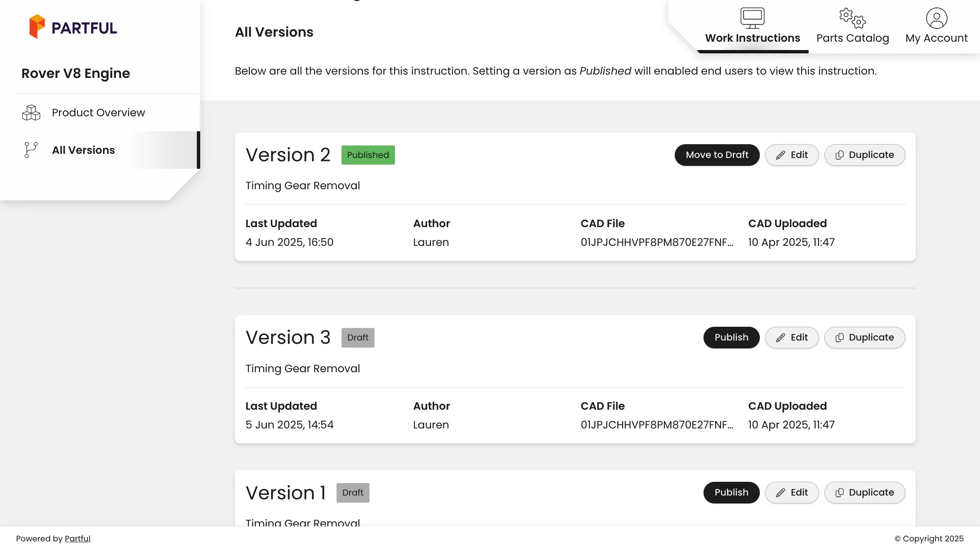
Task: Open the Parts Catalog tab
Action: pos(852,38)
